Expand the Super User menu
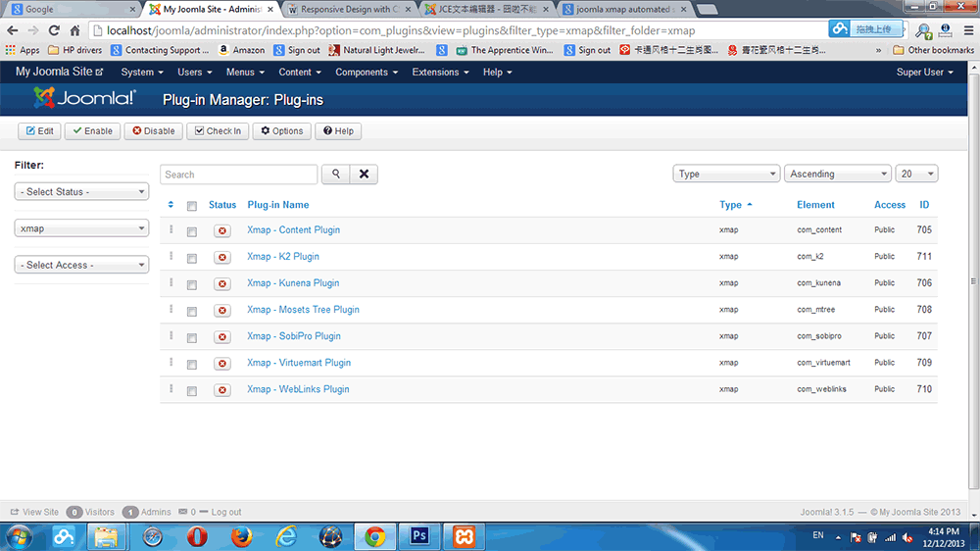 point(924,72)
